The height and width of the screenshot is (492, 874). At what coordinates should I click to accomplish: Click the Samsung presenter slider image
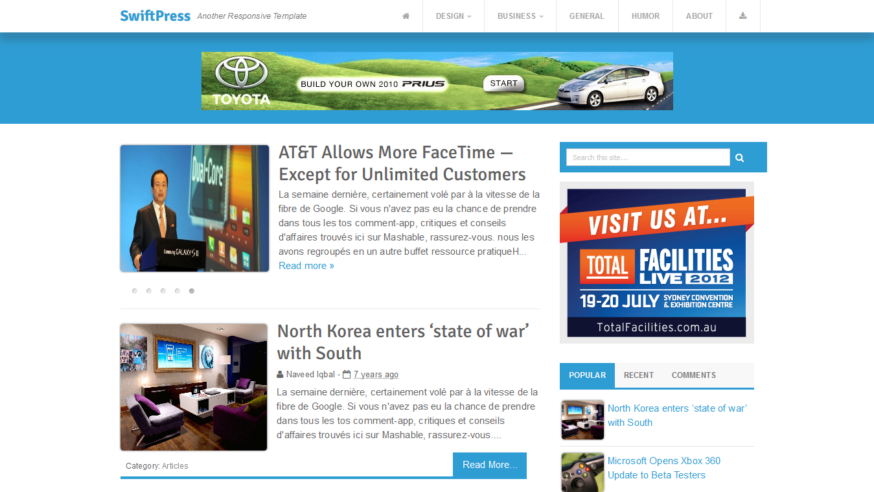click(195, 208)
